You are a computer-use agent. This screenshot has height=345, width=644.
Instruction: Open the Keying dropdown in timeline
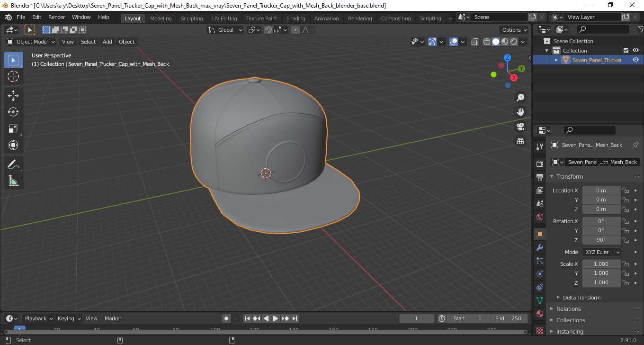[x=69, y=318]
